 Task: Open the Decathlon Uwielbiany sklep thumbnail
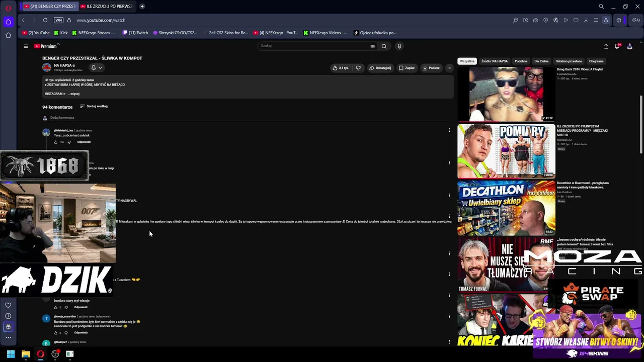506,208
